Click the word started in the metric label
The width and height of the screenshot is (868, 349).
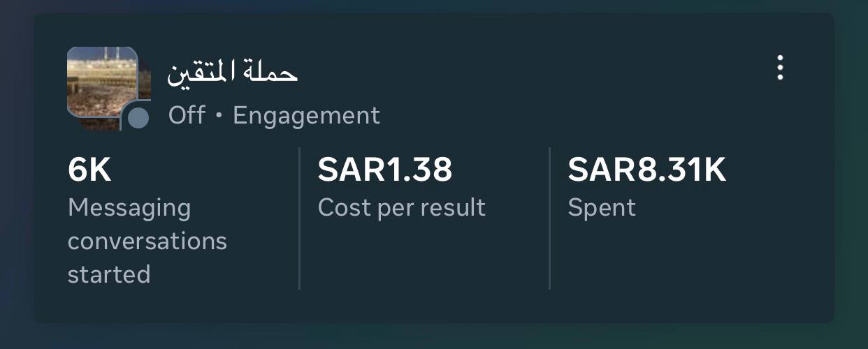tap(109, 274)
